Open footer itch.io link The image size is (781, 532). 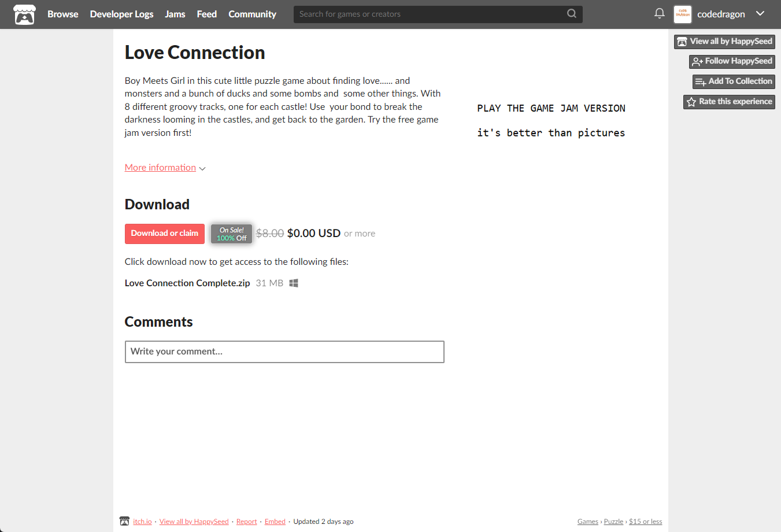coord(142,522)
